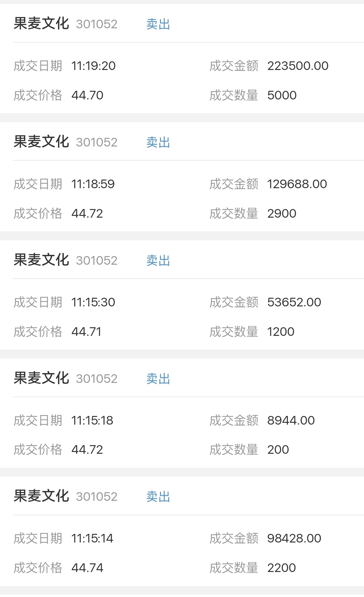
Task: Tap transaction amount 98428.00
Action: (x=294, y=538)
